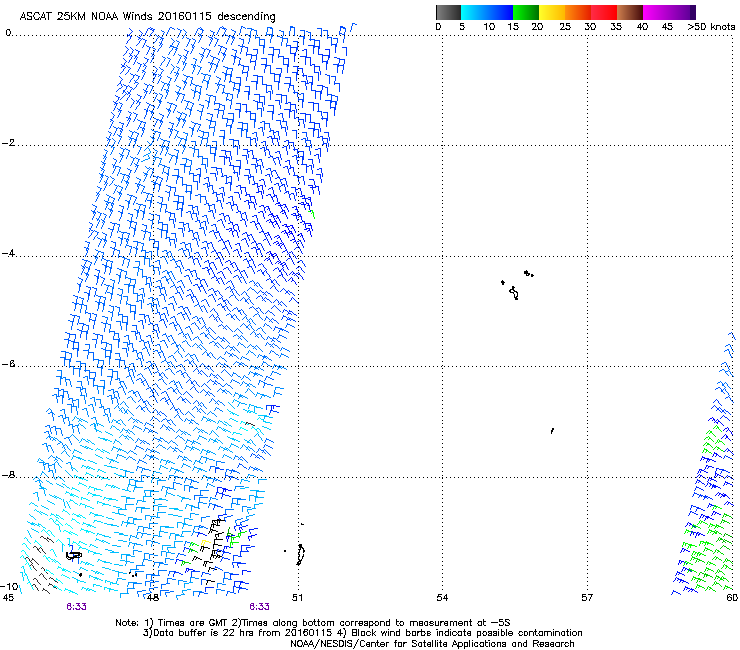The height and width of the screenshot is (650, 740).
Task: Pick the brown 35-40 knots legend segment
Action: [630, 12]
